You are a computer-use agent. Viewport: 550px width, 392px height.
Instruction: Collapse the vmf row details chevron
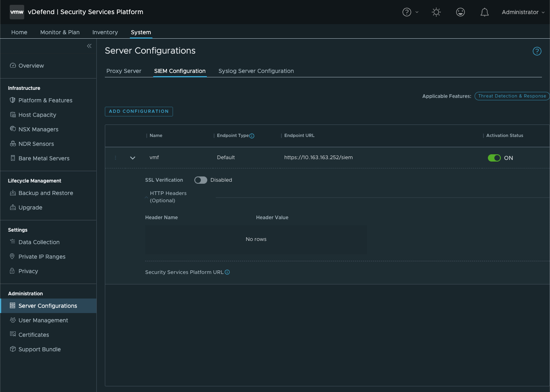pyautogui.click(x=133, y=158)
